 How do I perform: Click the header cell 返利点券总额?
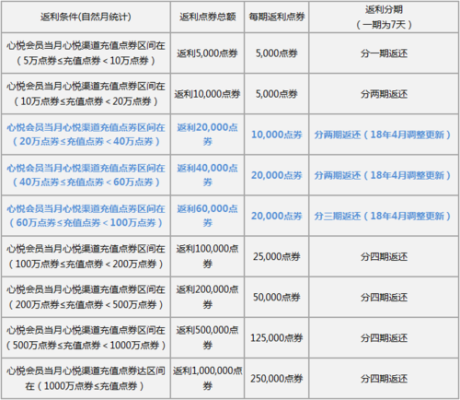tap(207, 17)
